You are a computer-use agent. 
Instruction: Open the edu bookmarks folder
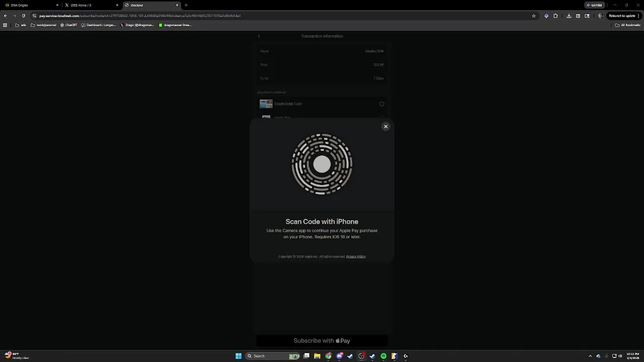pyautogui.click(x=21, y=25)
